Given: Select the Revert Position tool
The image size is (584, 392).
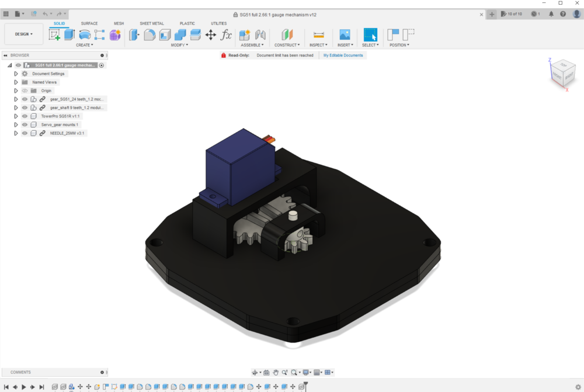Looking at the screenshot, I should (409, 34).
